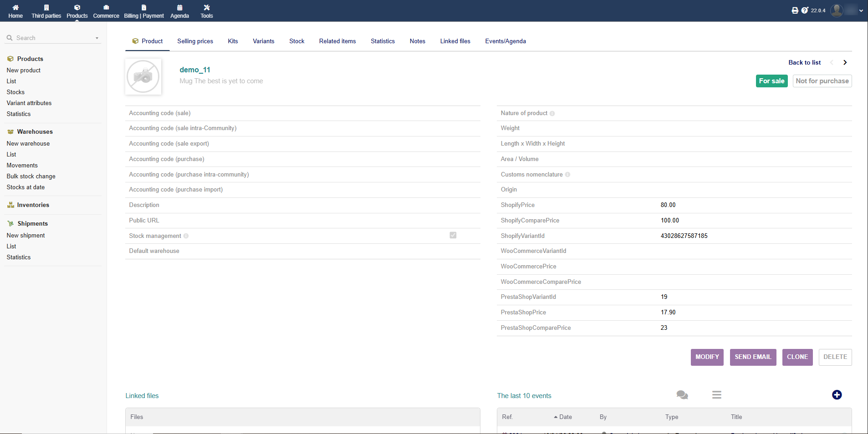Open the Third parties menu icon
Screen dimensions: 868x434
[46, 8]
